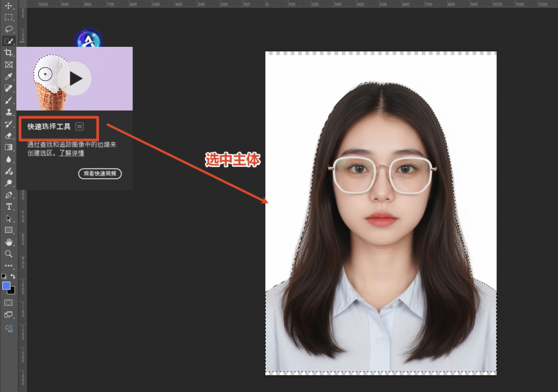Click the portrait photo on the canvas
558x392 pixels.
(381, 213)
